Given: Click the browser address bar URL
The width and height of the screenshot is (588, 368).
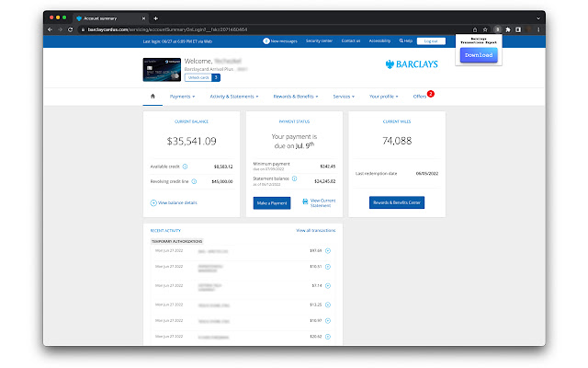Looking at the screenshot, I should click(167, 29).
